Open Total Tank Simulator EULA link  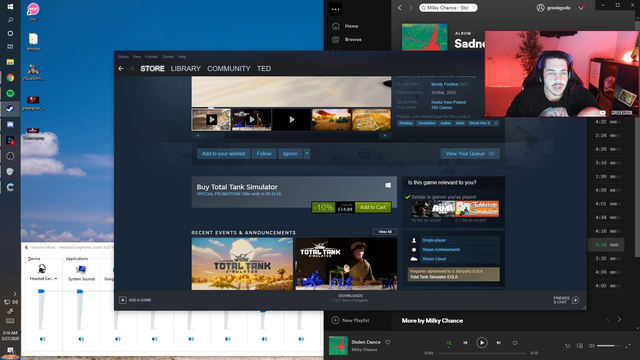click(433, 277)
